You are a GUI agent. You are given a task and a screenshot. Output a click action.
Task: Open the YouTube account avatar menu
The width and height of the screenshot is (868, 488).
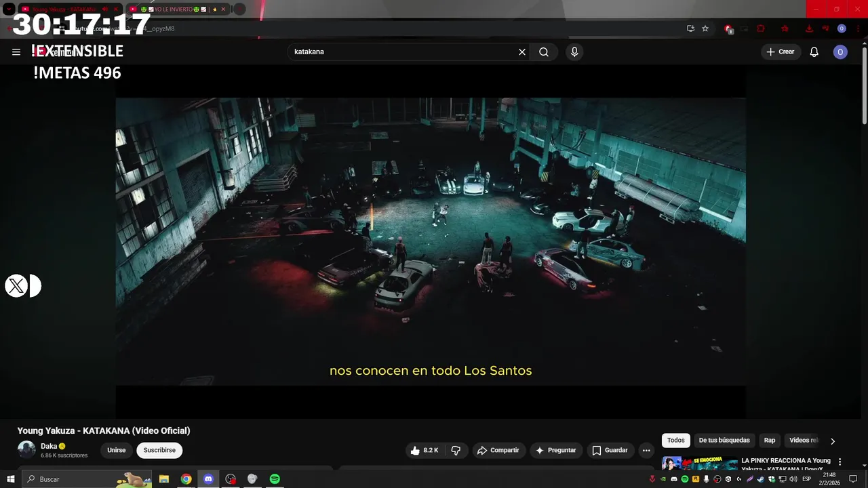click(840, 52)
